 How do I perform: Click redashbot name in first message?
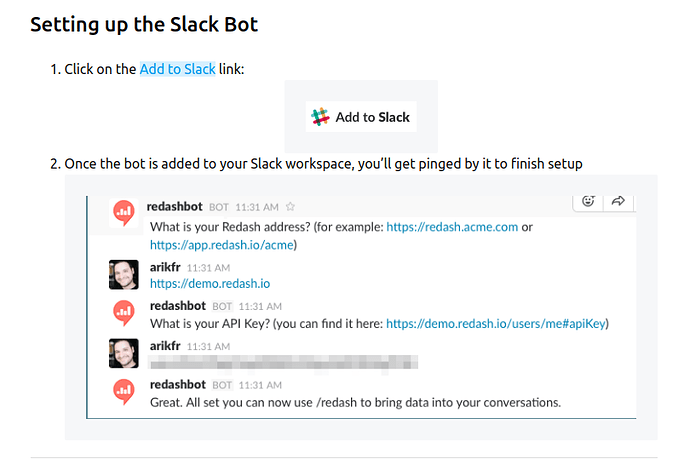174,206
